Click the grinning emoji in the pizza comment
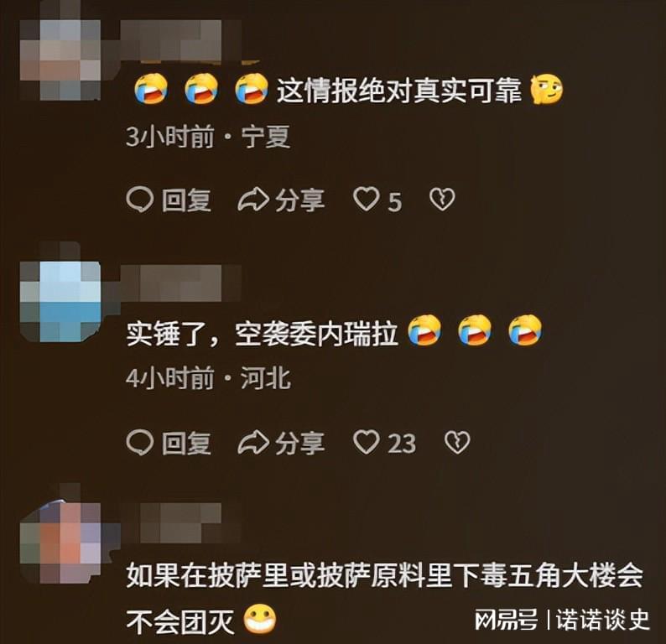666x644 pixels. click(x=260, y=619)
